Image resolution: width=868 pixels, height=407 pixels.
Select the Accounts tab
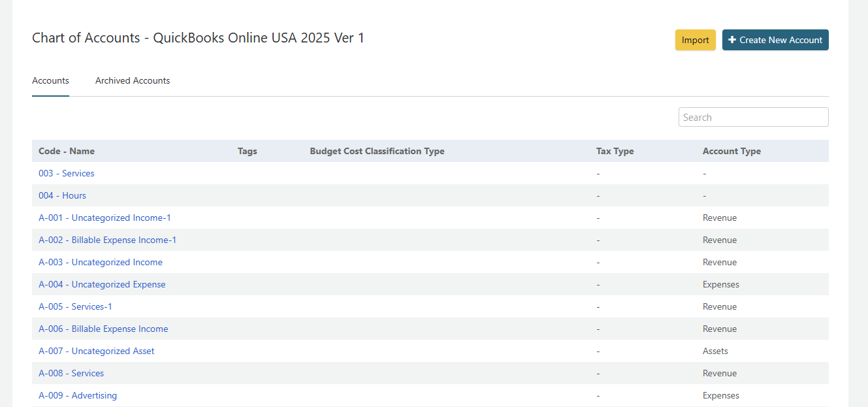point(50,80)
